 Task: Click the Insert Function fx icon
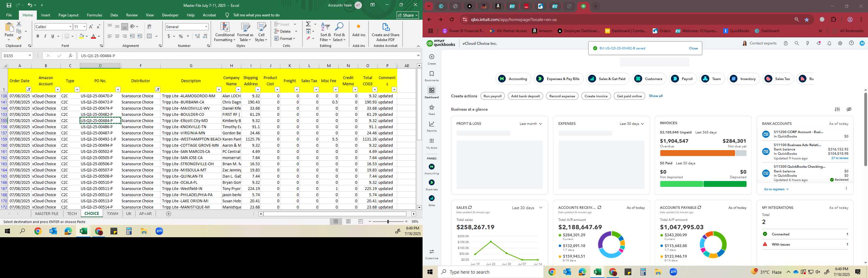pos(70,56)
